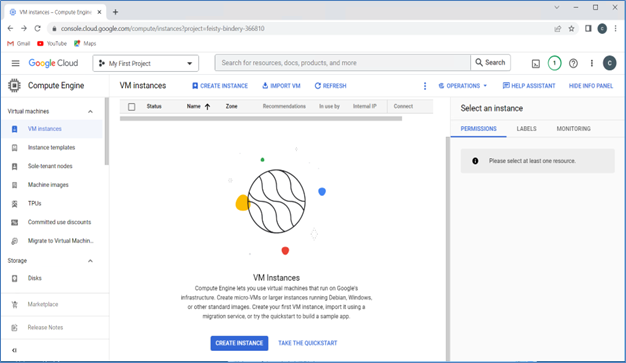
Task: Switch to the Monitoring tab
Action: click(x=573, y=129)
